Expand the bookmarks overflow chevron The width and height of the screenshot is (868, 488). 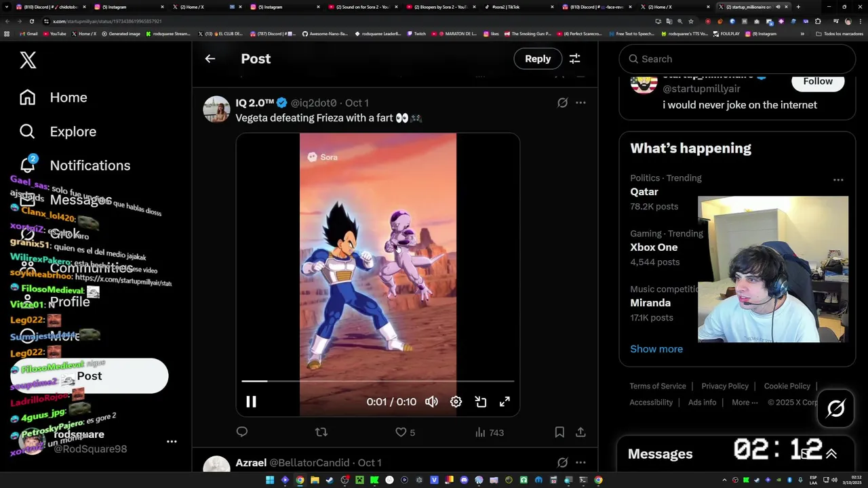[802, 34]
